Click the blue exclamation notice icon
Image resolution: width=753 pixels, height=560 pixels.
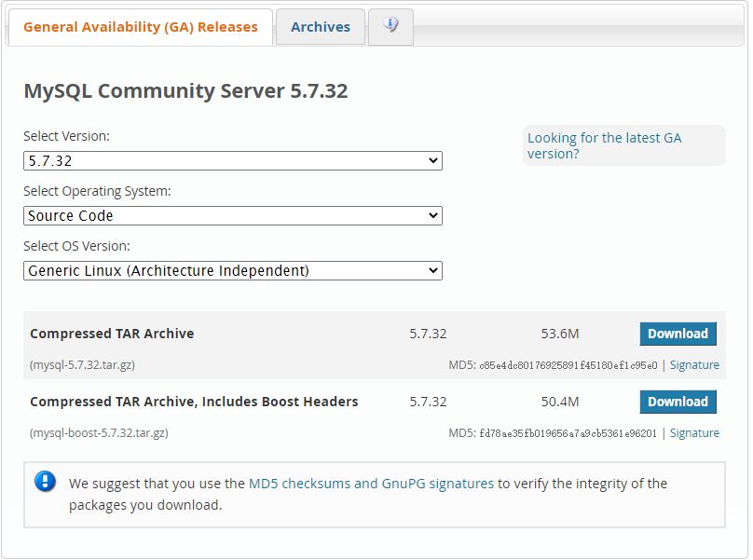[x=45, y=482]
